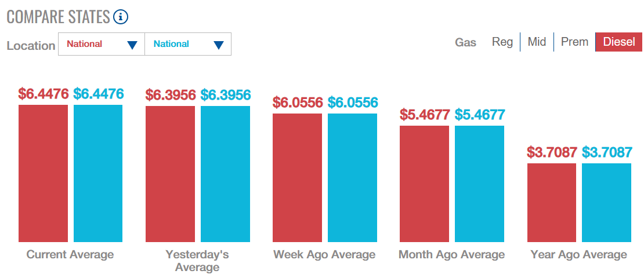Switch to the Prem fuel type
The image size is (644, 278).
(574, 42)
